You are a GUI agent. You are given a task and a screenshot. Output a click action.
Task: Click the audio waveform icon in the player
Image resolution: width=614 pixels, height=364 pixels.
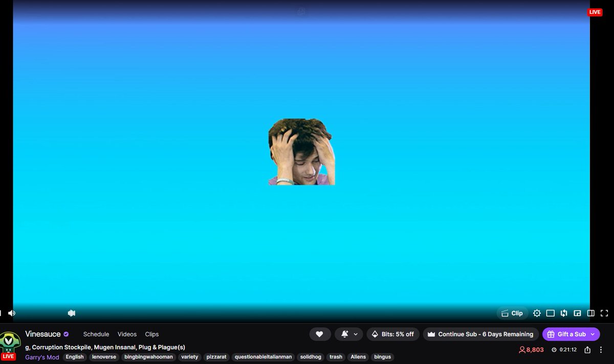click(x=72, y=313)
